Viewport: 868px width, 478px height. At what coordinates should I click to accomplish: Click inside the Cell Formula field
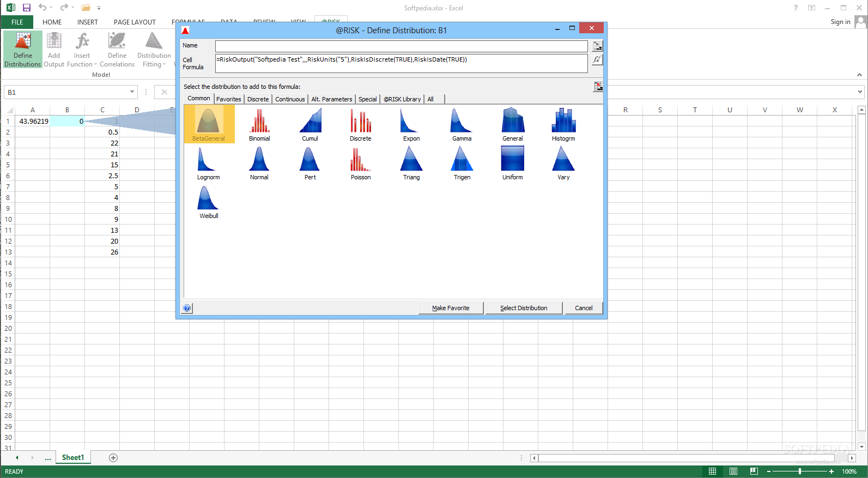tap(402, 63)
